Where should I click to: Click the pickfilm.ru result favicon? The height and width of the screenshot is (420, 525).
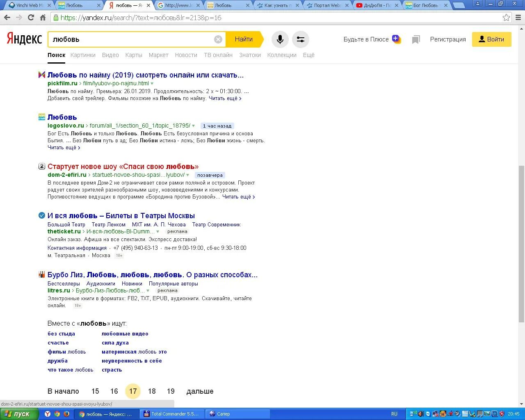[x=41, y=75]
